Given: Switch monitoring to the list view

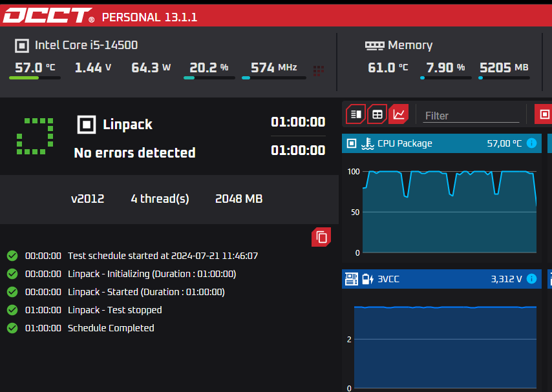Looking at the screenshot, I should tap(356, 114).
